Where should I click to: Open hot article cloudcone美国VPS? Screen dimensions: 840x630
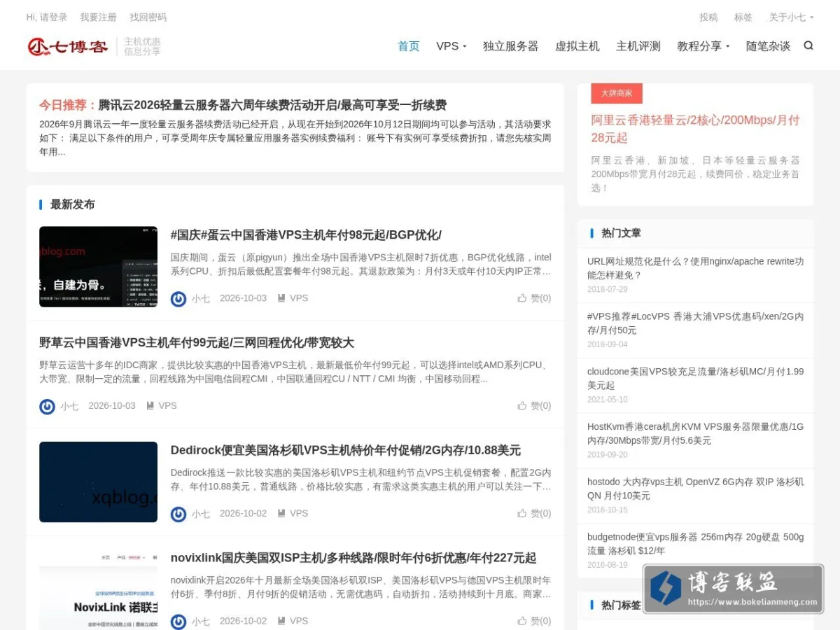[695, 379]
